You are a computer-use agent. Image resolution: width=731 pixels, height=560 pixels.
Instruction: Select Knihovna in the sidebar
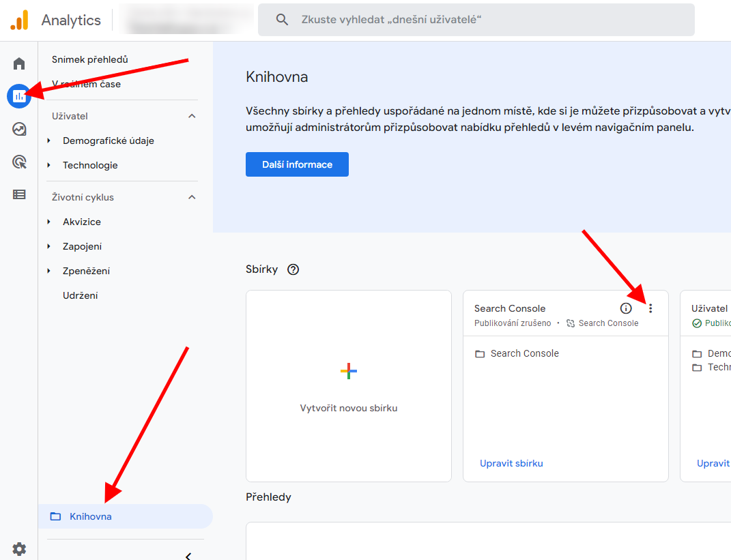click(90, 516)
